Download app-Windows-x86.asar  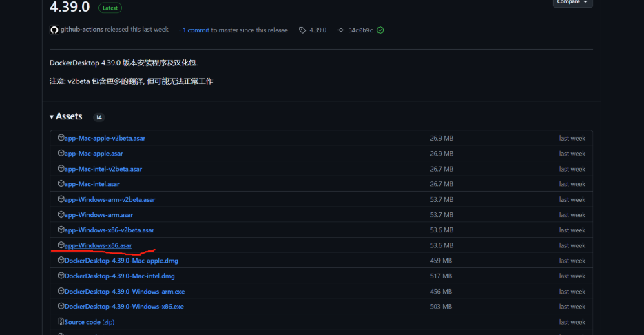[x=98, y=245]
